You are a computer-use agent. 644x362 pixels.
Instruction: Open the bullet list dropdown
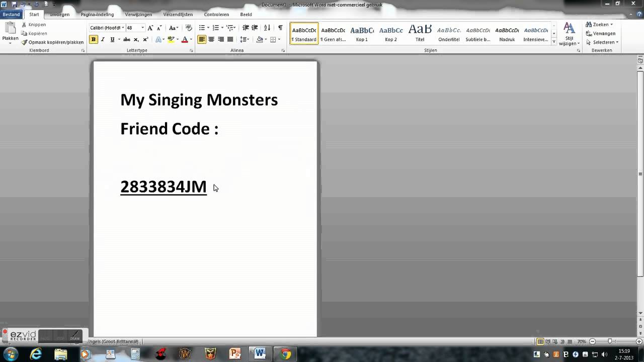(208, 28)
